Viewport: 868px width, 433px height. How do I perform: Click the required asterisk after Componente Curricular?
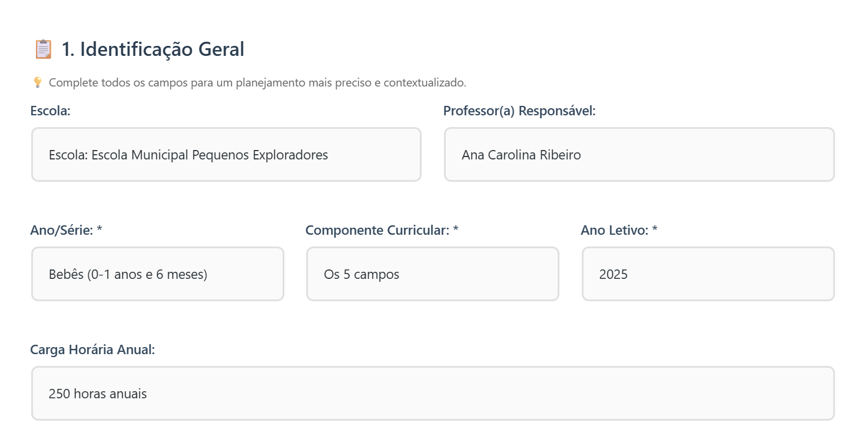pyautogui.click(x=456, y=230)
